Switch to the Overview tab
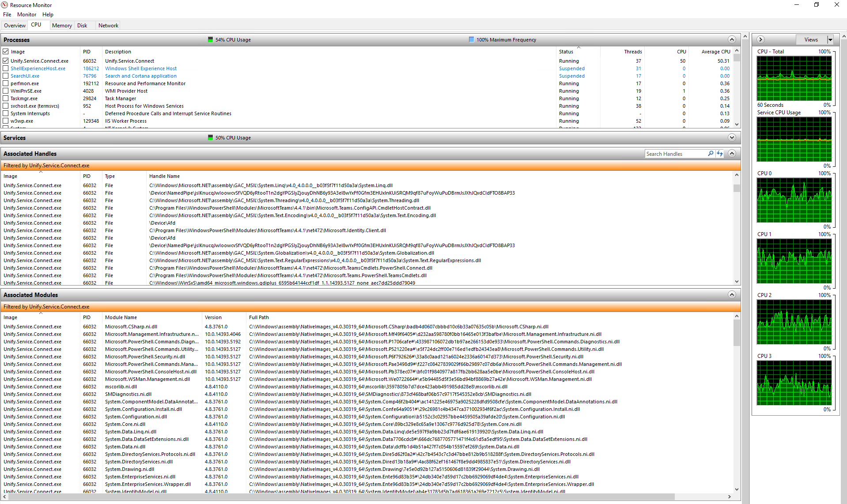 click(x=15, y=26)
